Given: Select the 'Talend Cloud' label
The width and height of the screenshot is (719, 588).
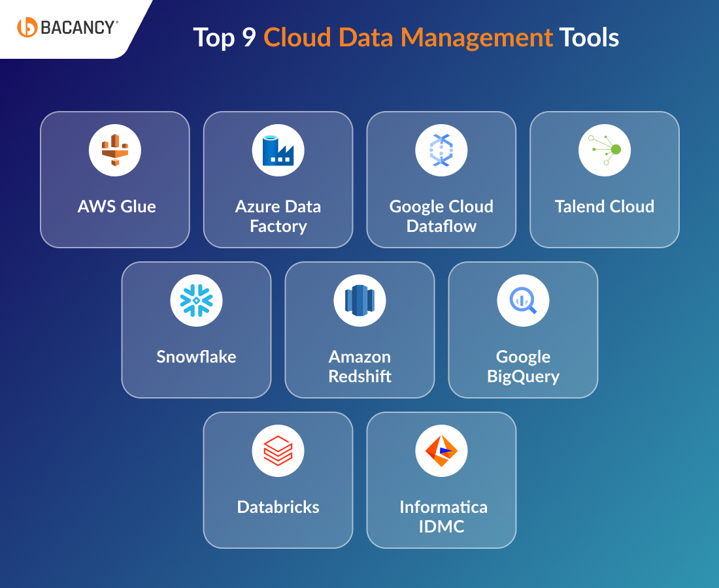Looking at the screenshot, I should (605, 206).
